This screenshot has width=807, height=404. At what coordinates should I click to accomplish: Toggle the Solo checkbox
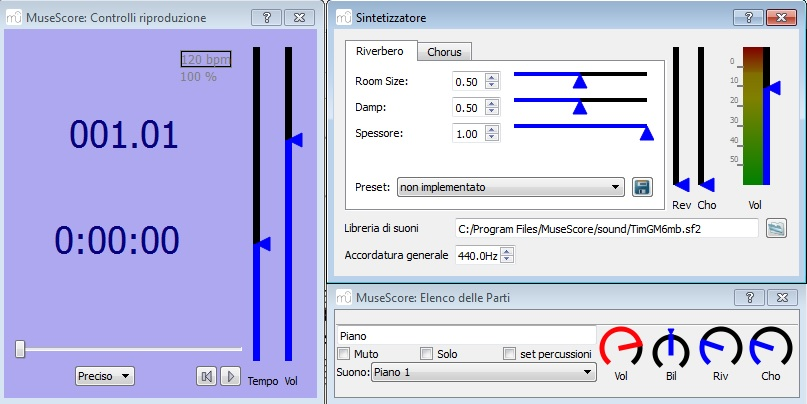coord(427,354)
